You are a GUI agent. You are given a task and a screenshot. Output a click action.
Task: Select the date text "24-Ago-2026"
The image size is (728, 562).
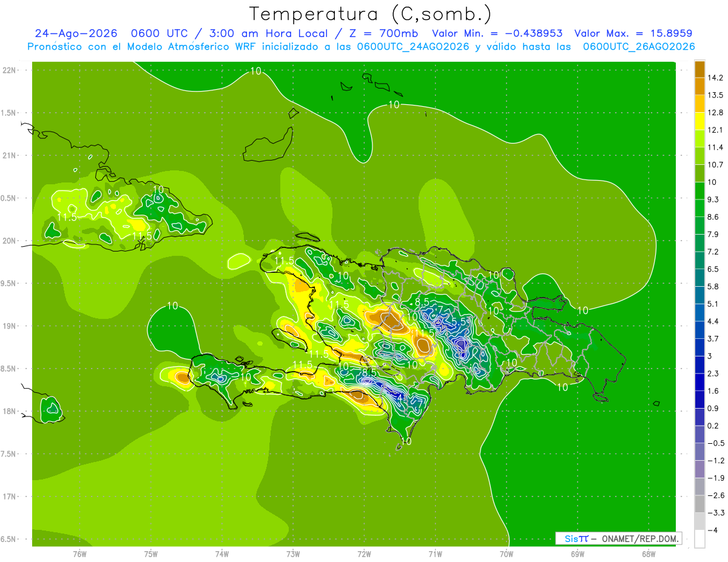coord(76,33)
